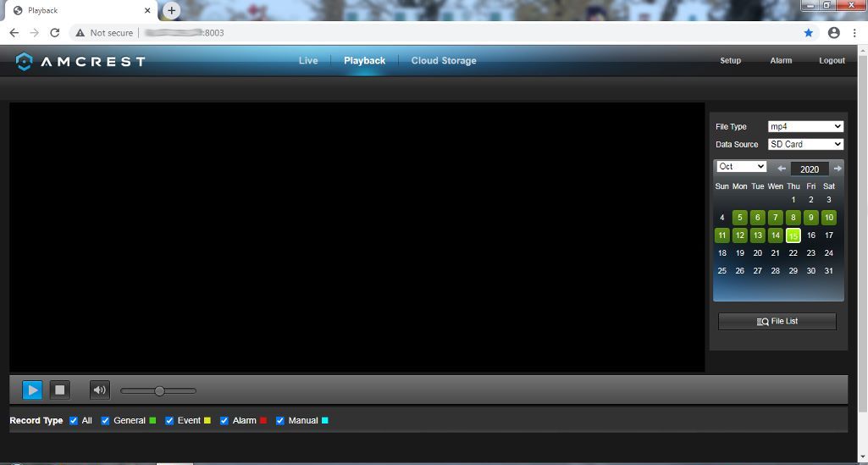Select October 5 in calendar
The height and width of the screenshot is (465, 868).
tap(739, 218)
